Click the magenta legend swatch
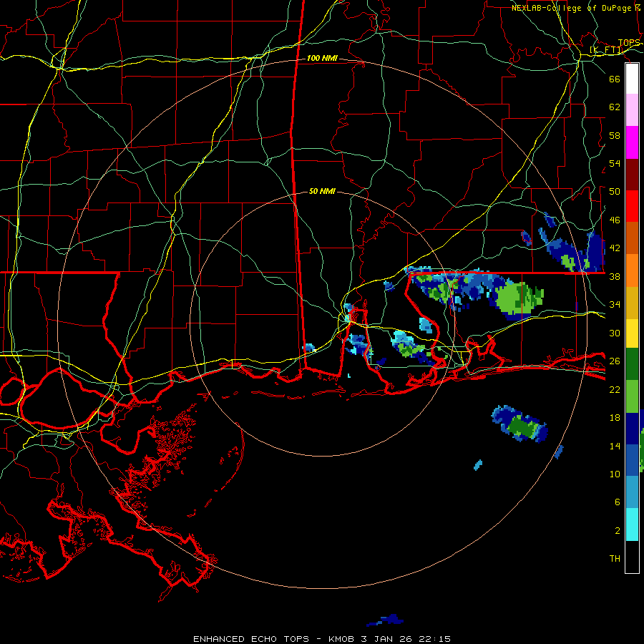The image size is (644, 644). [x=632, y=142]
